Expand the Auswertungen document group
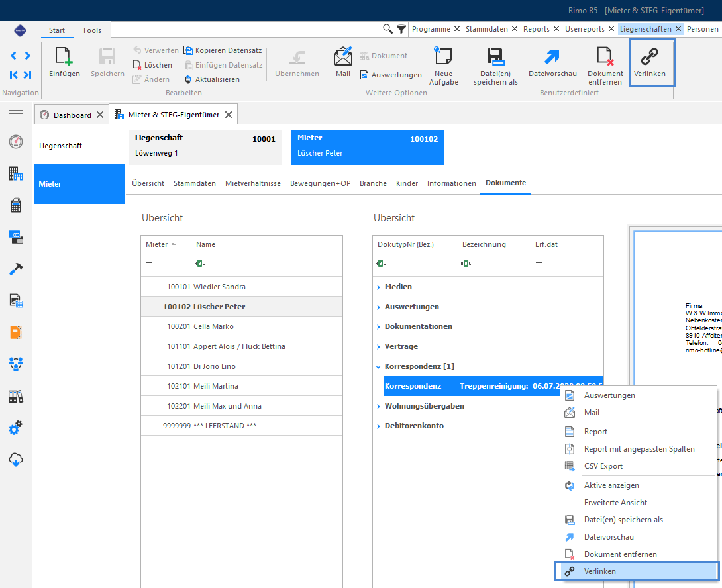 [x=378, y=307]
